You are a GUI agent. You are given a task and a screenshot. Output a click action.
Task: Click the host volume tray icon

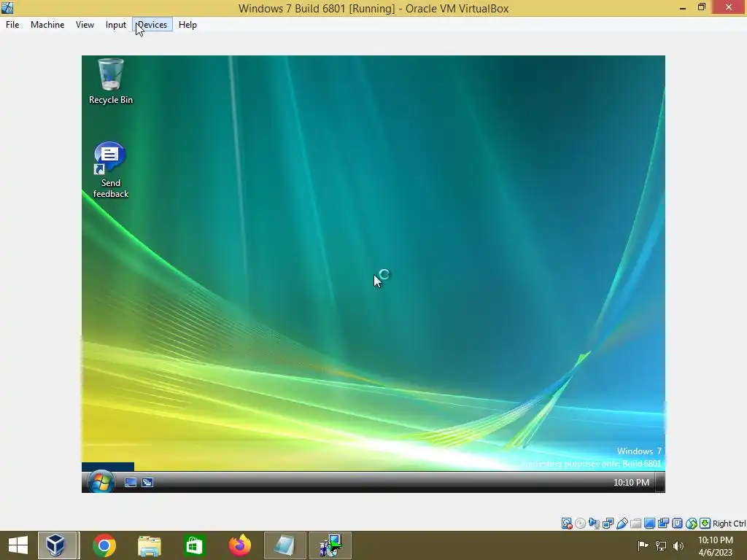[678, 545]
